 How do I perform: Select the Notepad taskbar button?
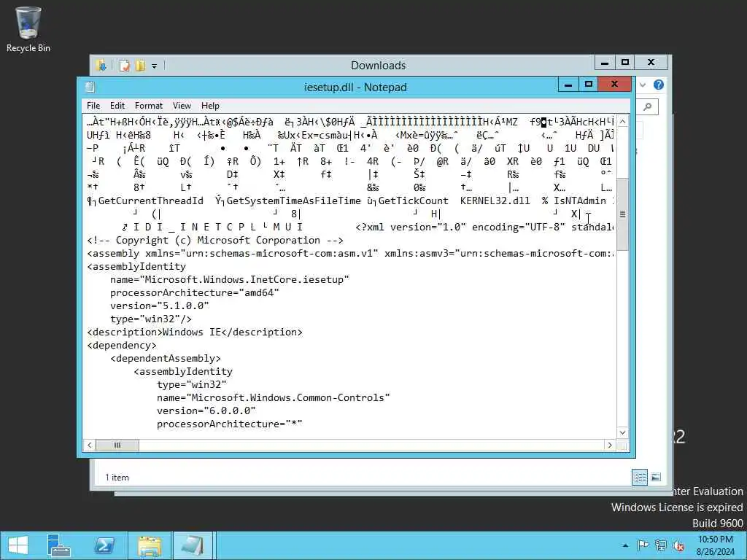(x=193, y=545)
